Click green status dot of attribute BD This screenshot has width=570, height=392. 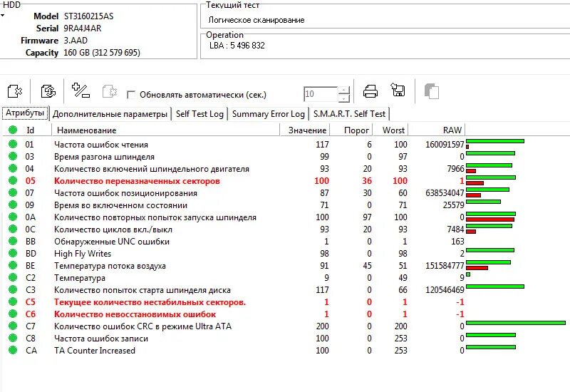[13, 253]
